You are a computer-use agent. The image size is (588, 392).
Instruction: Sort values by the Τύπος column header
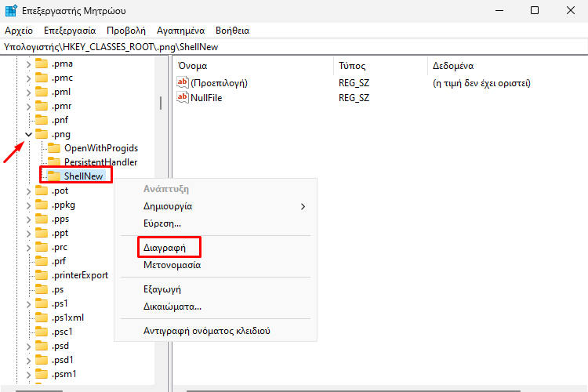pos(380,66)
